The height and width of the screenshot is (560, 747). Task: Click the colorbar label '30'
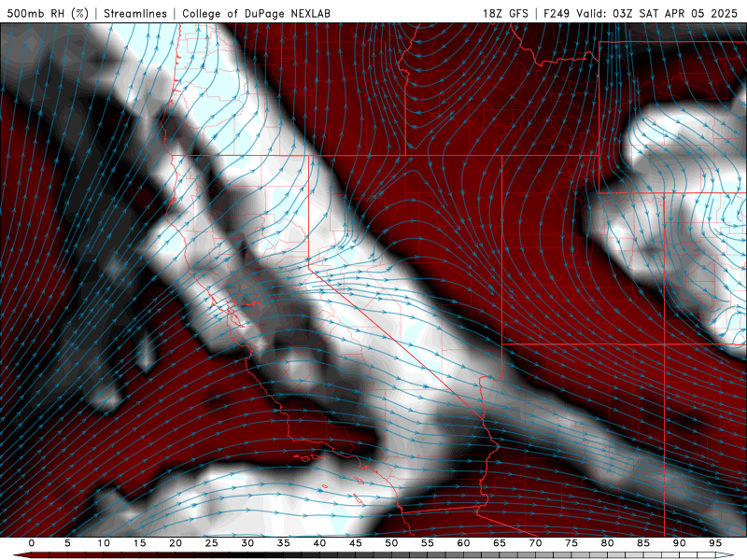[247, 543]
